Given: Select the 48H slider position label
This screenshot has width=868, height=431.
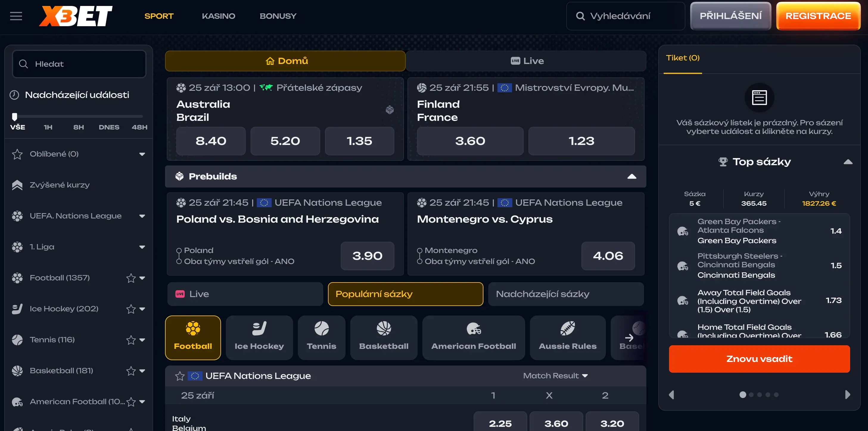Looking at the screenshot, I should pyautogui.click(x=139, y=127).
